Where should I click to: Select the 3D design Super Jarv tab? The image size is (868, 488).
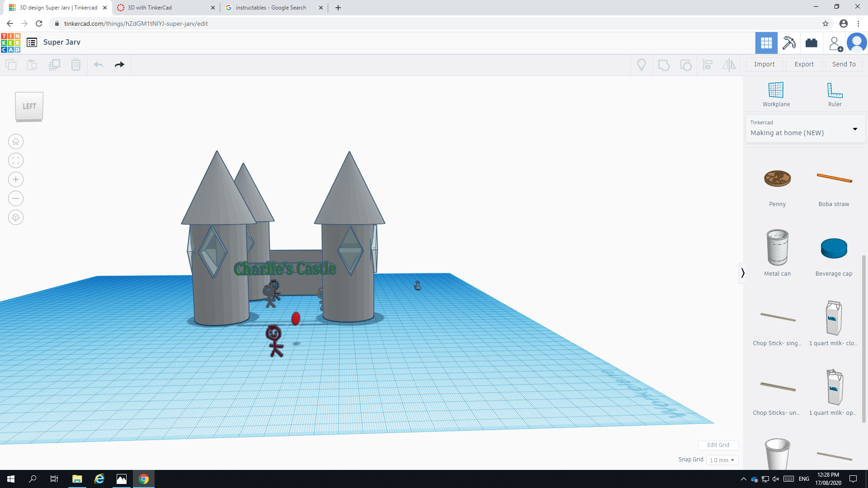[x=58, y=8]
